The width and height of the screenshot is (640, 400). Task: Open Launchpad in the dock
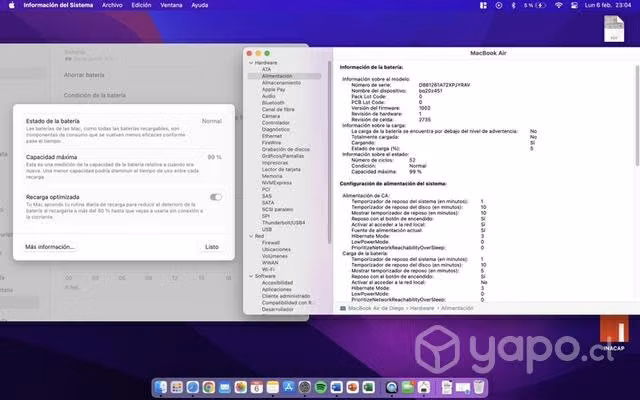[x=177, y=387]
